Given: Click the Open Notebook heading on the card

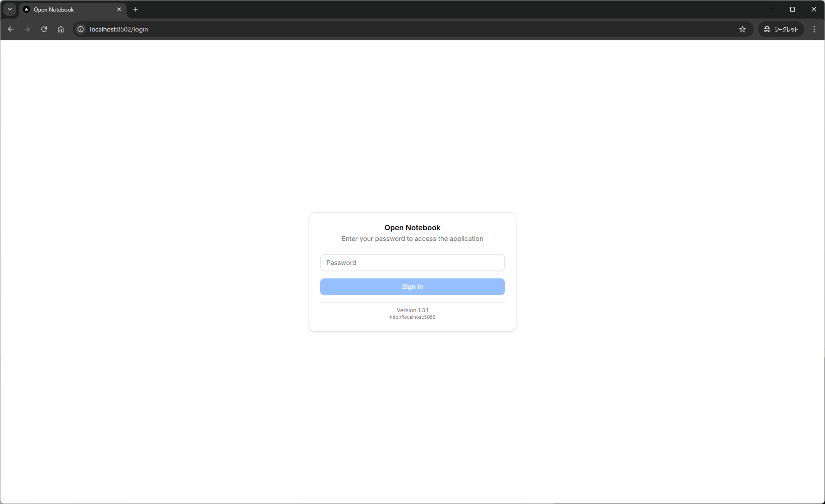Looking at the screenshot, I should [412, 227].
